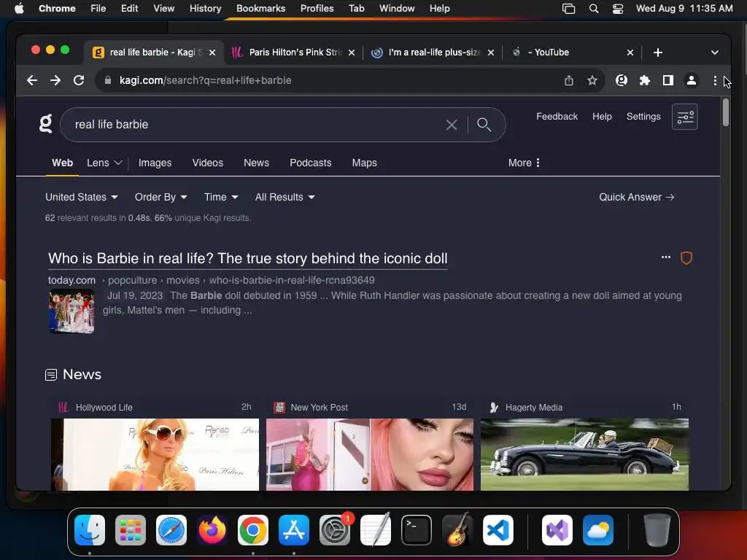Open the History menu in menu bar

point(205,9)
